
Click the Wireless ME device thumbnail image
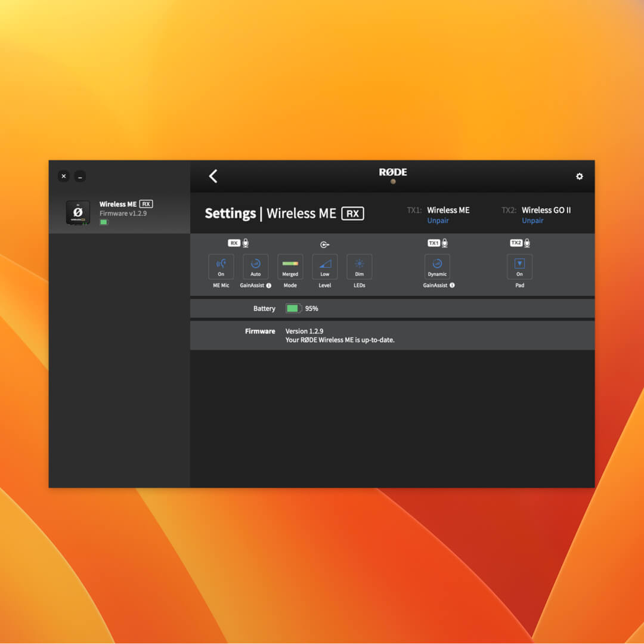click(x=78, y=213)
